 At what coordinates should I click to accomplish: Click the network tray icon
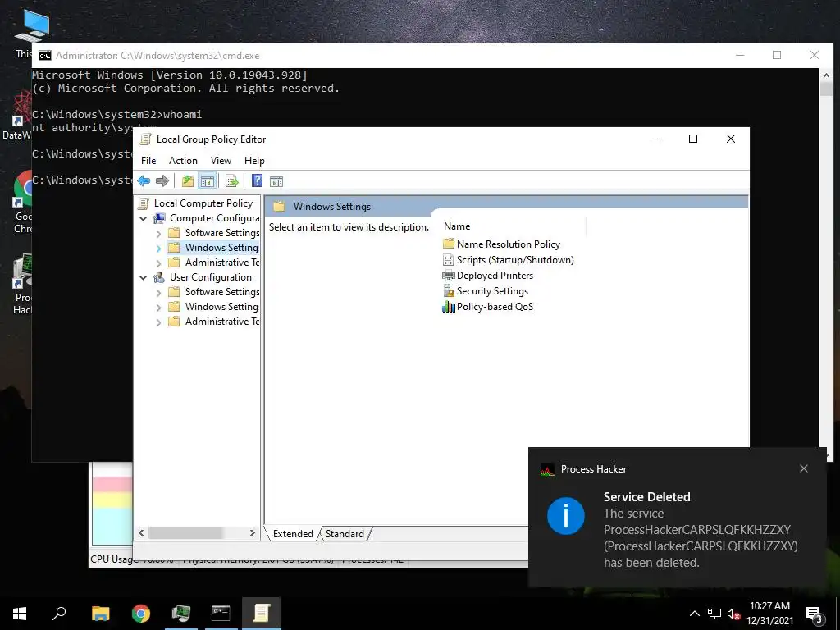pyautogui.click(x=714, y=614)
